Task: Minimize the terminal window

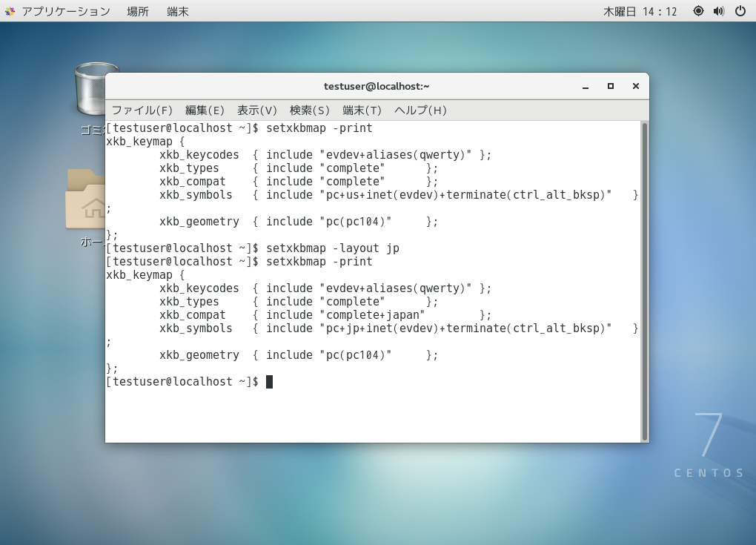Action: 586,86
